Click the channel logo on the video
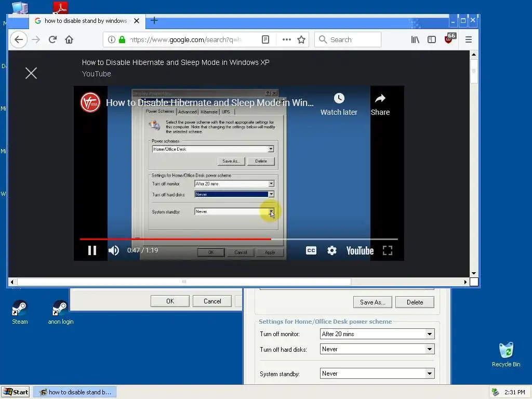The width and height of the screenshot is (532, 399). 90,102
